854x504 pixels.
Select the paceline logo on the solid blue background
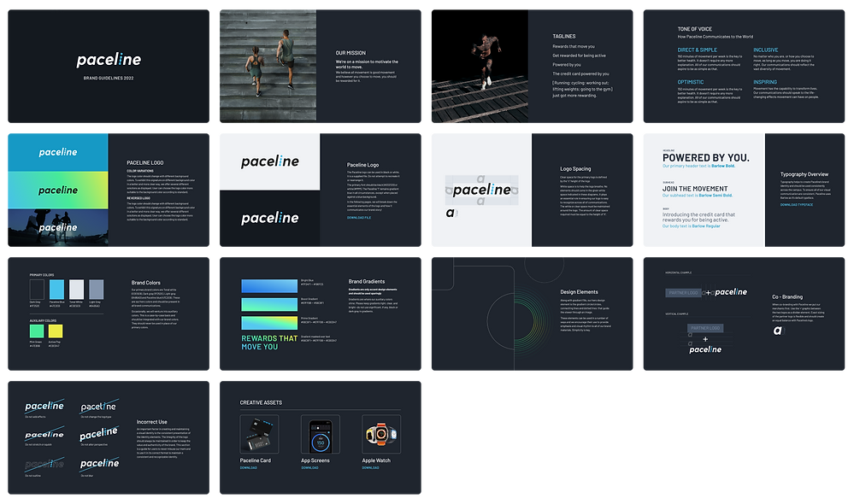[x=58, y=152]
